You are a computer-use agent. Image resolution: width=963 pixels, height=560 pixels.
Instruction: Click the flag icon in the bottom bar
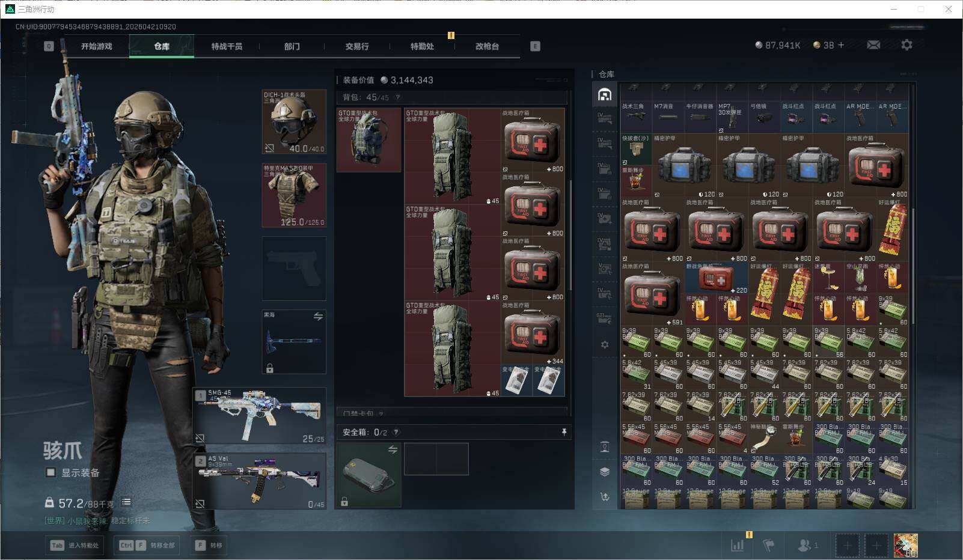tap(769, 545)
